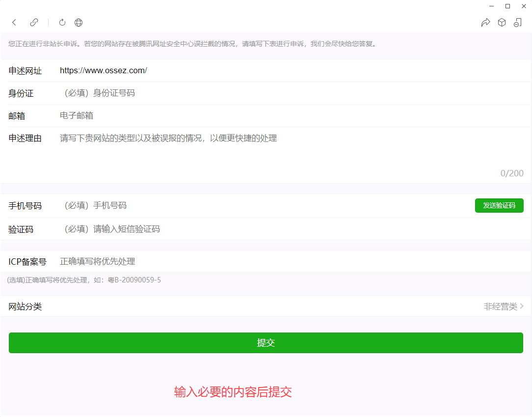Click the cube icon in toolbar
The image size is (532, 417).
tap(502, 22)
